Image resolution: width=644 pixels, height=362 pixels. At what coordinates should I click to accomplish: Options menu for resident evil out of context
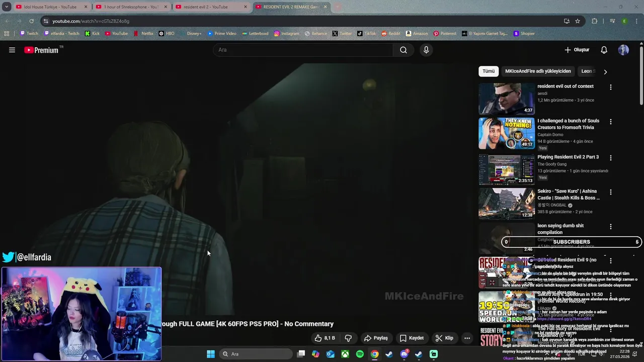click(611, 87)
